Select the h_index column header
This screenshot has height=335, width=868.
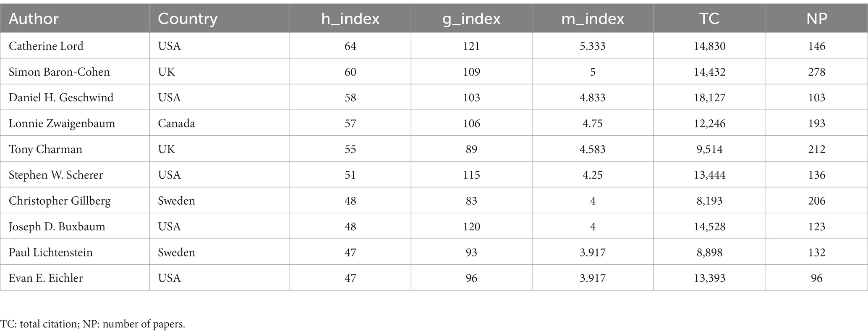click(x=350, y=18)
